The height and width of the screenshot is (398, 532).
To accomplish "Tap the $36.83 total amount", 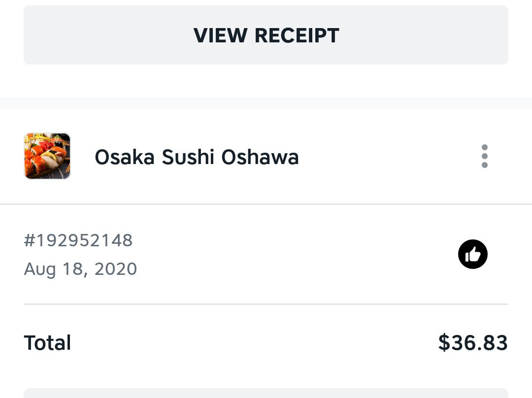I will [473, 342].
